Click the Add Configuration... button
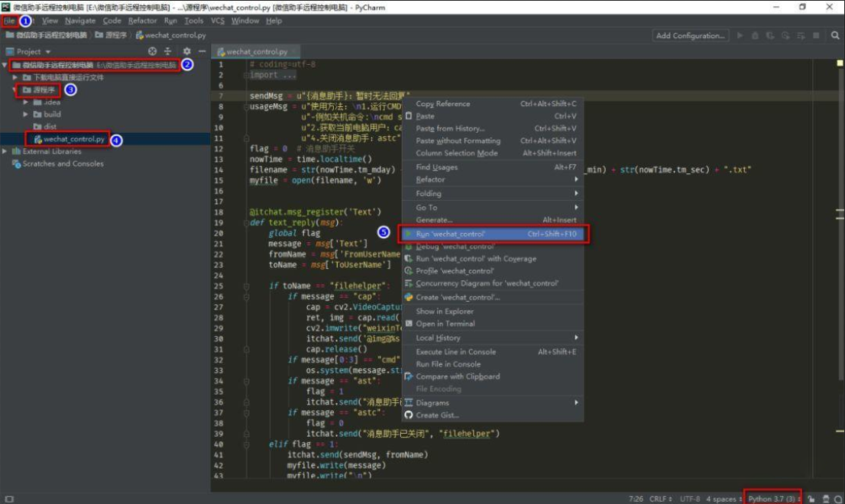This screenshot has width=845, height=504. click(x=691, y=36)
